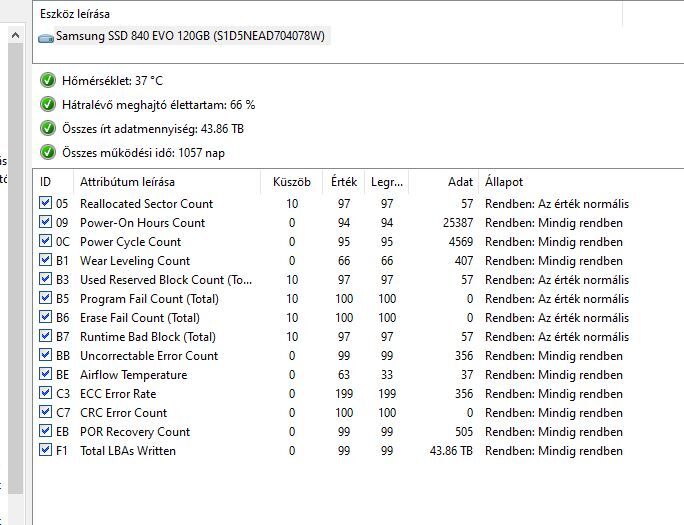Toggle the 09 Power-On Hours Count checkbox

[x=45, y=222]
